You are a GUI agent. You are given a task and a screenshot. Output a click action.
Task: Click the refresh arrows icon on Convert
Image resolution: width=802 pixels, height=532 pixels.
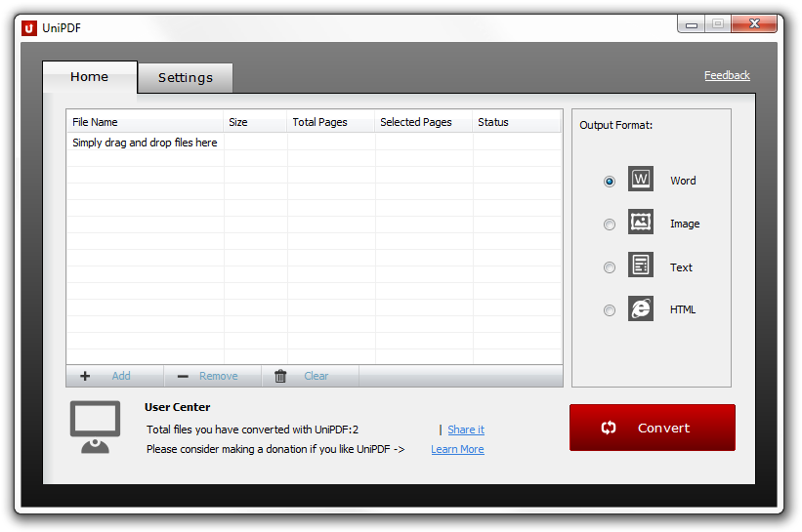(609, 428)
